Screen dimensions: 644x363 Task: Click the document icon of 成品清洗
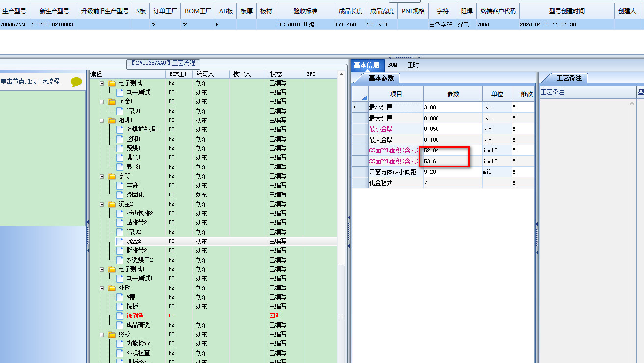tap(120, 325)
